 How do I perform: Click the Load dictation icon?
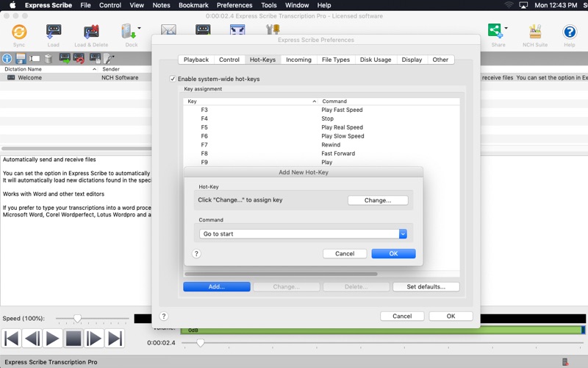pyautogui.click(x=54, y=32)
